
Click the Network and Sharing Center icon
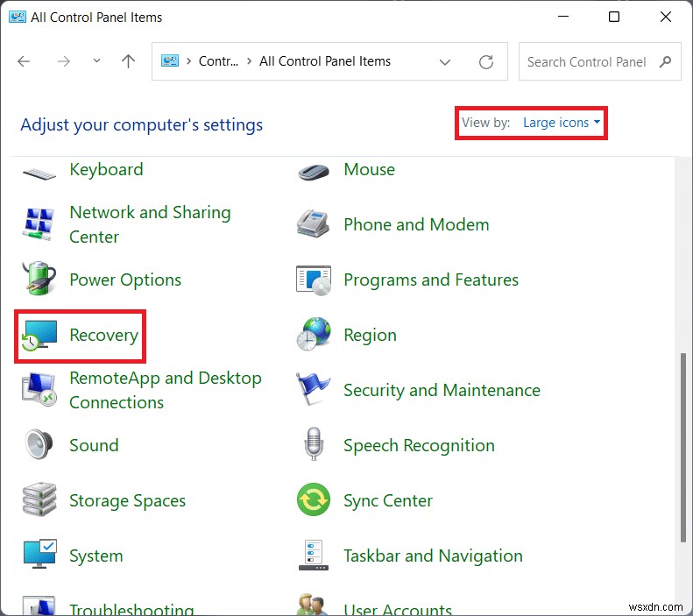[x=39, y=225]
